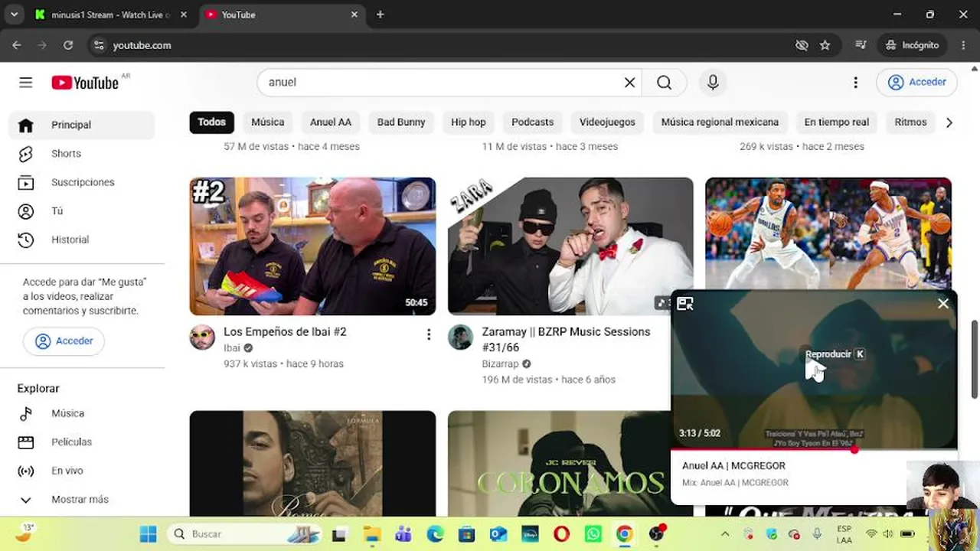The height and width of the screenshot is (551, 980).
Task: Go to the YouTube logo home link
Action: tap(85, 83)
